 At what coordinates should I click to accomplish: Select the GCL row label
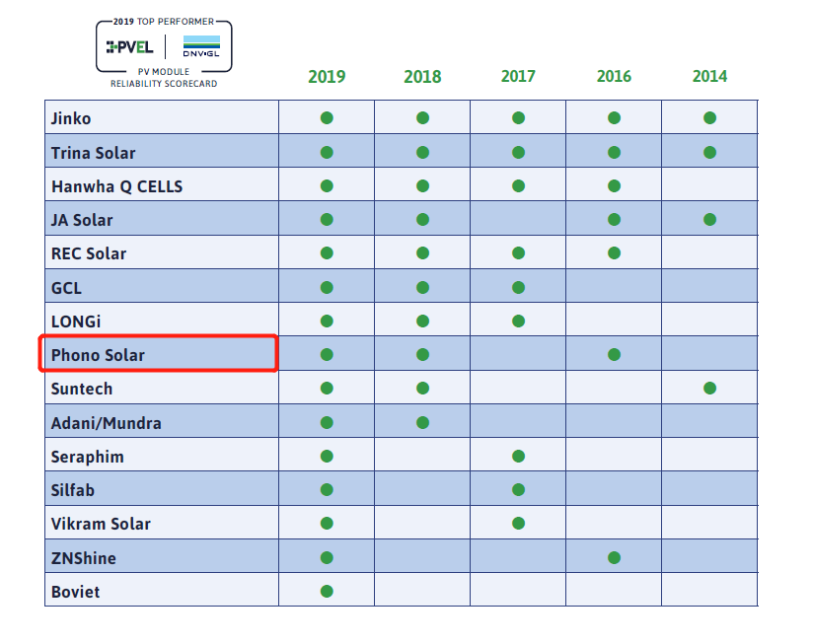(x=66, y=288)
